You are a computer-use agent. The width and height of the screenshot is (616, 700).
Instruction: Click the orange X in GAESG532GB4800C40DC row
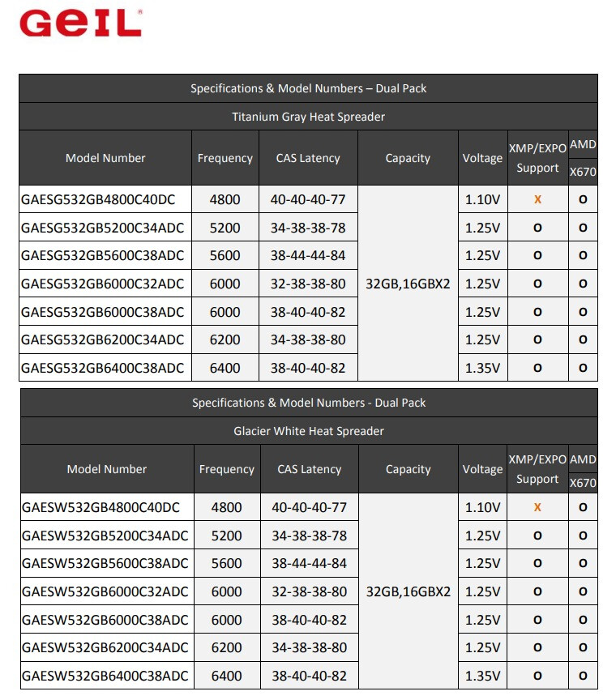537,199
